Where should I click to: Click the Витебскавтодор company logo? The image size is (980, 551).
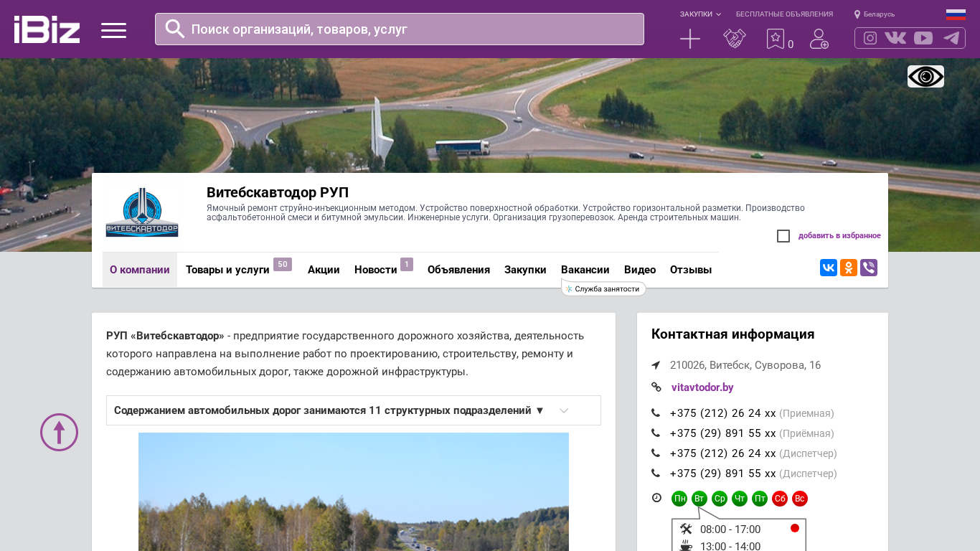[x=142, y=212]
